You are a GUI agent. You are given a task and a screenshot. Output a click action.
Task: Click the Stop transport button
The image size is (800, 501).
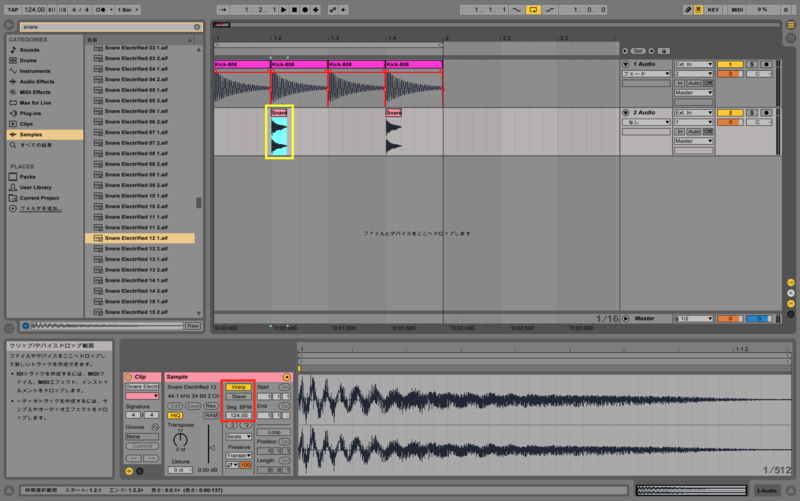[x=294, y=10]
